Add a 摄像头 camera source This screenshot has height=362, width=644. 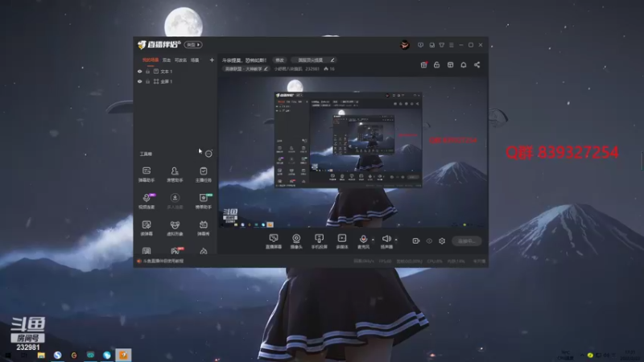click(x=296, y=241)
